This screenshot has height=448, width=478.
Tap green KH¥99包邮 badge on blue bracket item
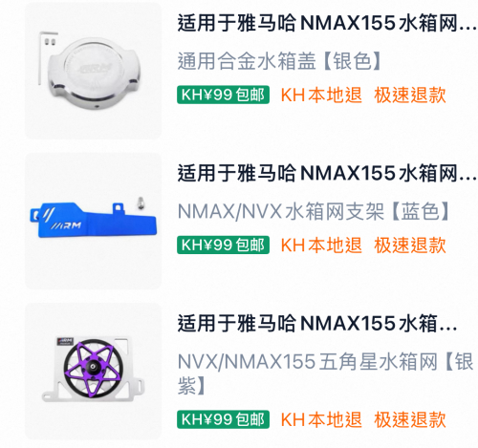pyautogui.click(x=223, y=245)
